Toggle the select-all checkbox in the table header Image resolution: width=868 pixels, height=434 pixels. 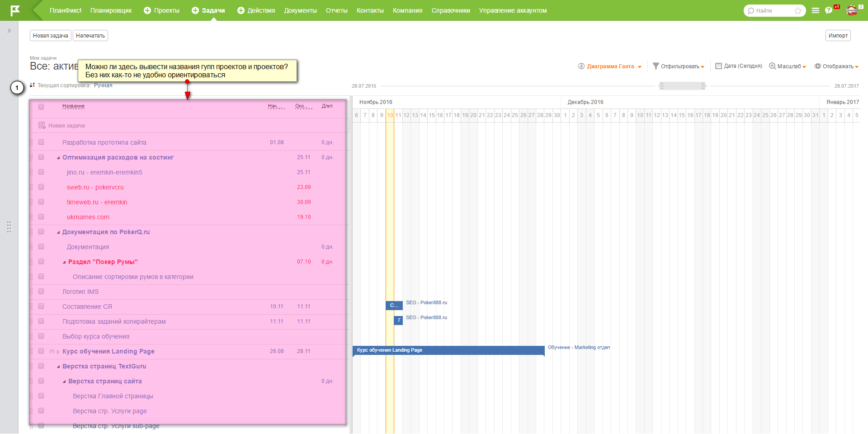[x=41, y=107]
